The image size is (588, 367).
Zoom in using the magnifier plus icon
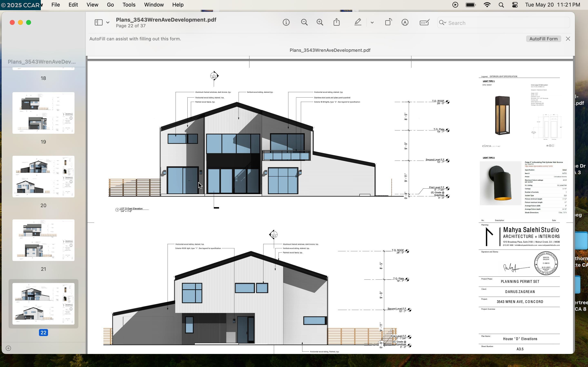click(x=320, y=23)
